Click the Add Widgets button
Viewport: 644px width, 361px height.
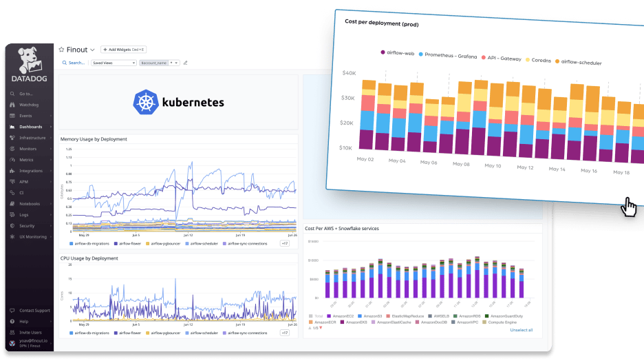(x=124, y=50)
